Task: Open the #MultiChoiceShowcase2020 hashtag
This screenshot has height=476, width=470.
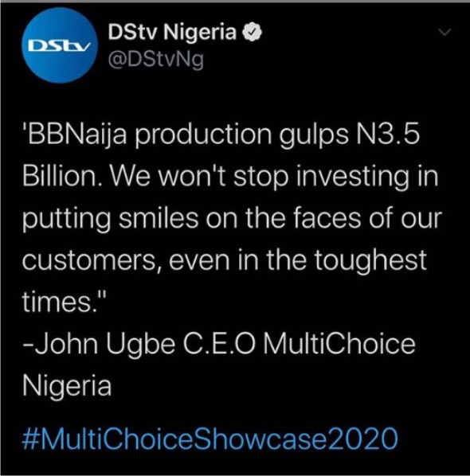Action: coord(210,438)
